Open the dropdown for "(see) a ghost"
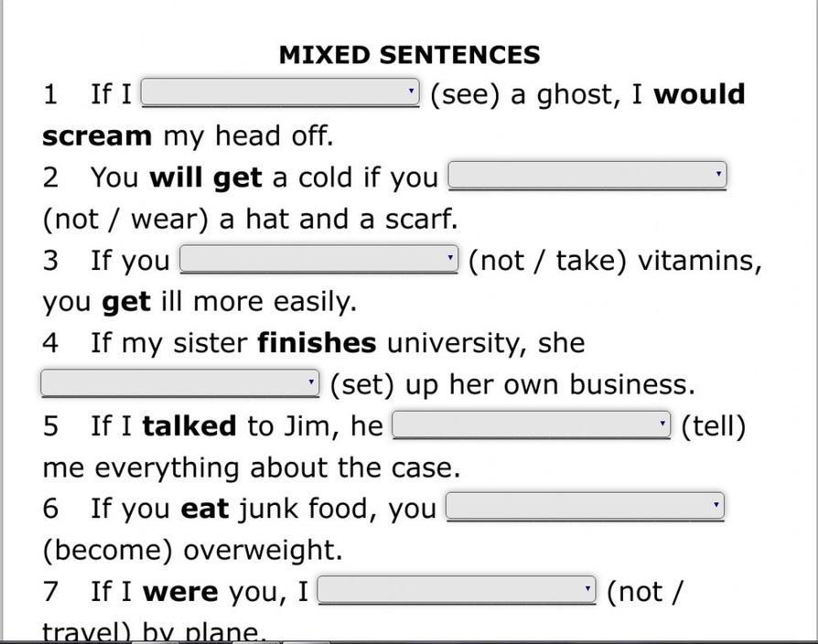 [x=280, y=92]
